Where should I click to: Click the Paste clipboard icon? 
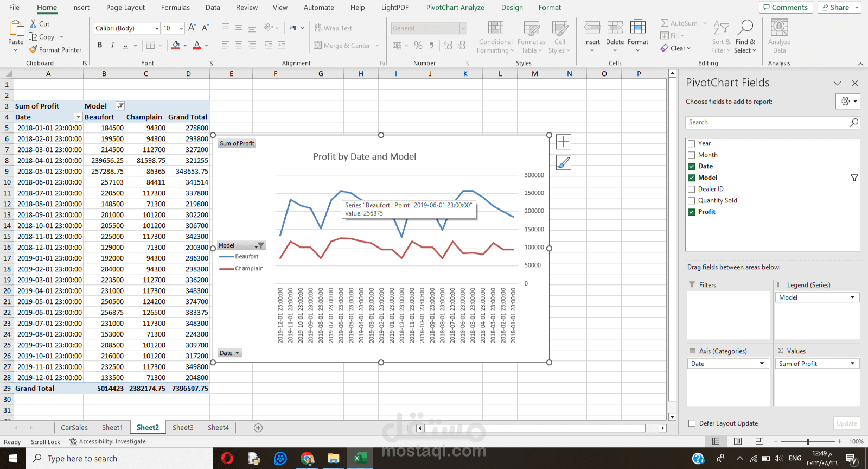click(16, 29)
